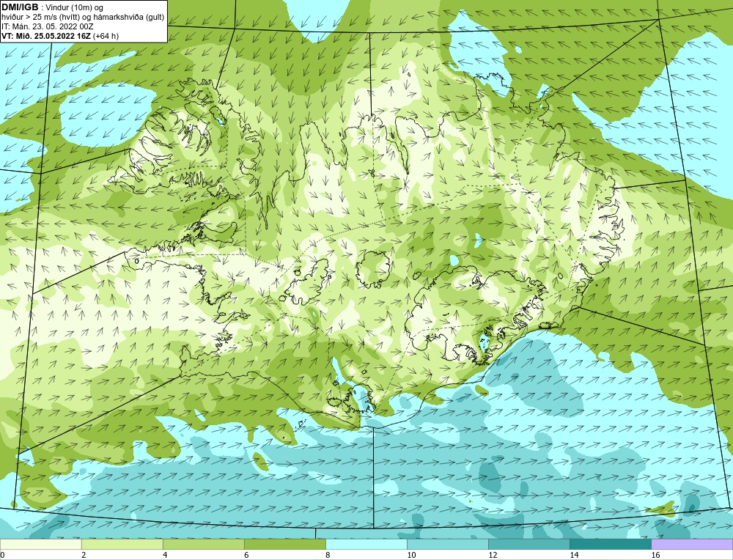
Task: Click the legend scale label '12'
Action: 493,555
